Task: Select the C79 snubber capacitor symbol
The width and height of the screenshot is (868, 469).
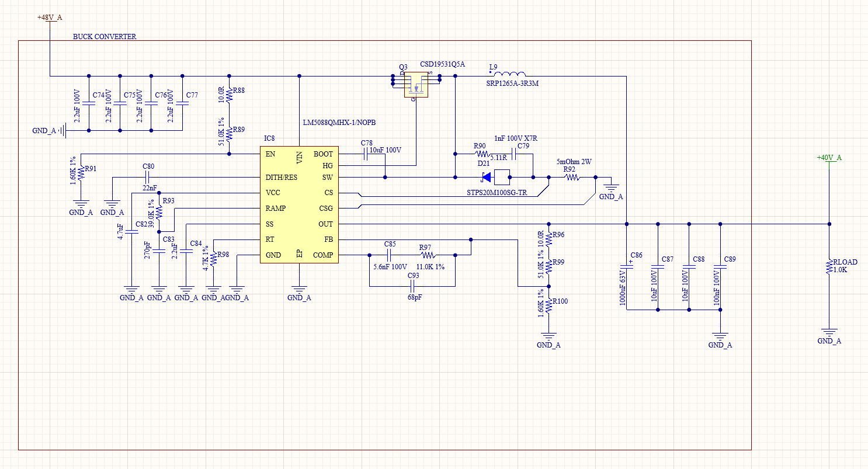Action: coord(515,154)
